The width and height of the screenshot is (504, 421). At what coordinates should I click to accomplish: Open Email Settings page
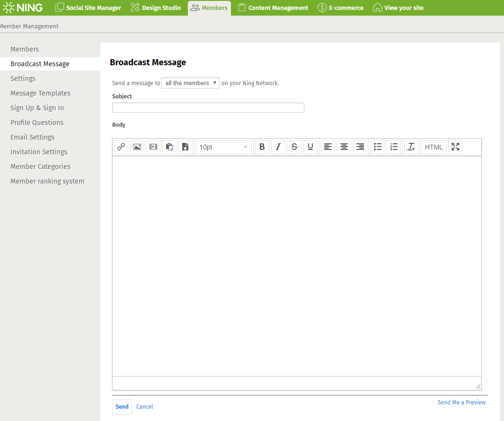click(x=33, y=137)
